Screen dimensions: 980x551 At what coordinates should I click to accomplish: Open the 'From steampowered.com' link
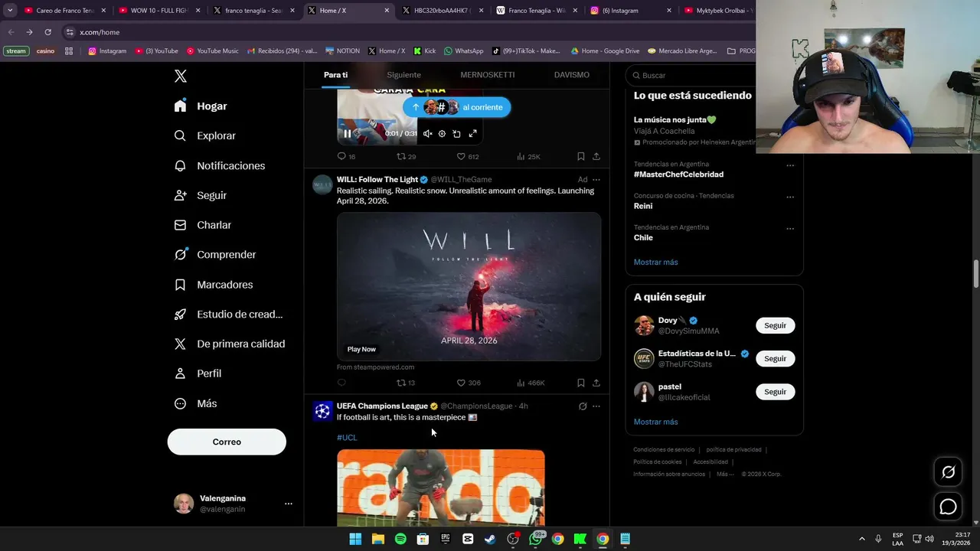[375, 367]
